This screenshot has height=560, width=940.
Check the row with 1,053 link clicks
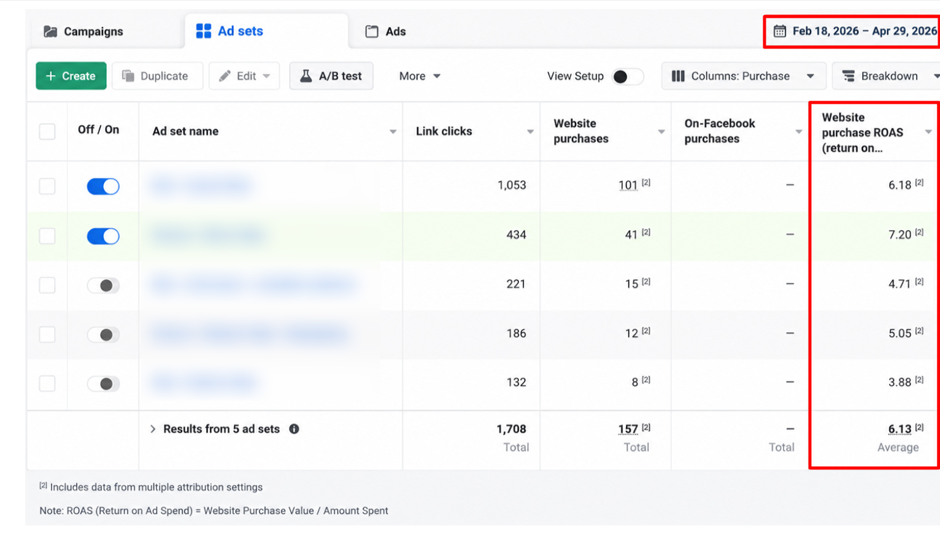(x=47, y=186)
